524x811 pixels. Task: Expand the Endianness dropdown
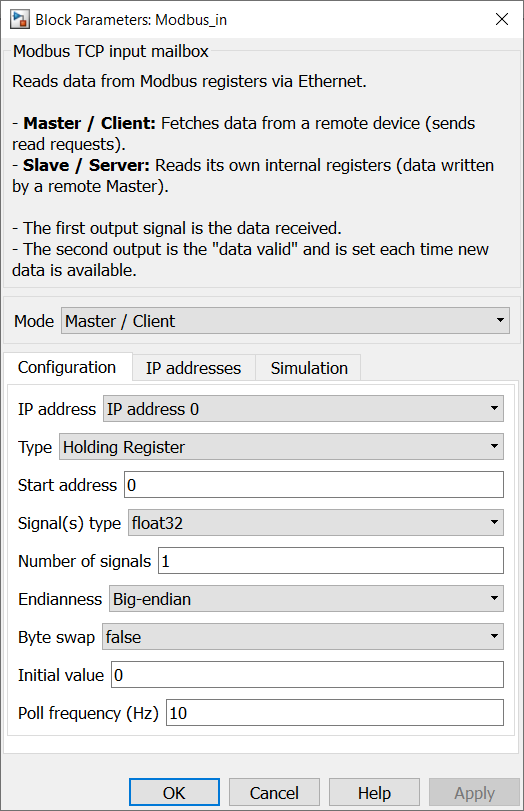(x=306, y=598)
